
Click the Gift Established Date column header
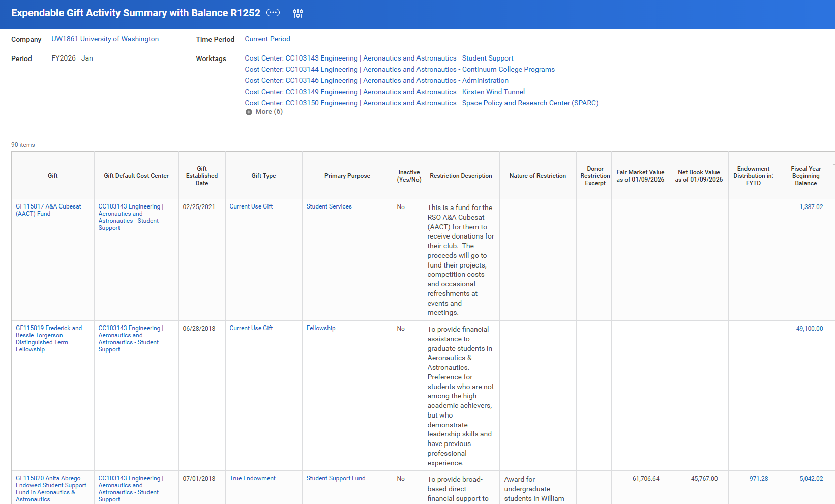[x=202, y=176]
